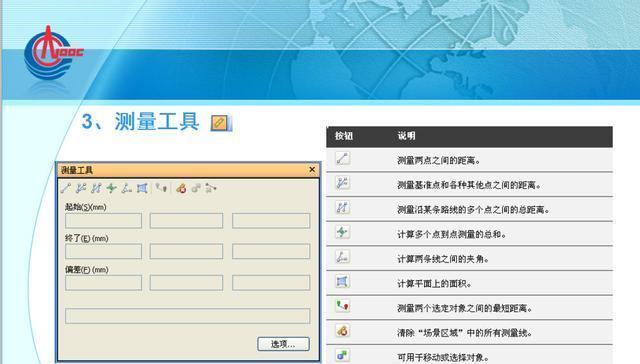Image resolution: width=640 pixels, height=364 pixels.
Task: Click table icon for 清除场景区域中的所有测量线
Action: point(342,331)
